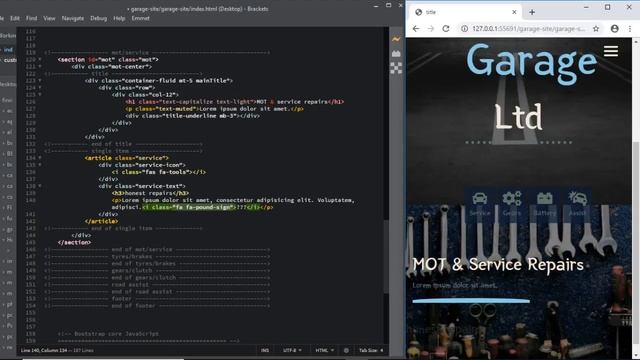Click the 'Lorem ipsum dolor sit amet' webpage subtitle

(455, 285)
